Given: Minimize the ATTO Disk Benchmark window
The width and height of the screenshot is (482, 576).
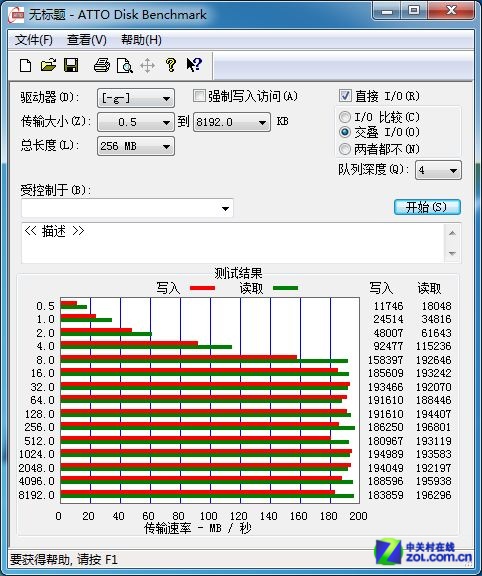Looking at the screenshot, I should click(386, 11).
